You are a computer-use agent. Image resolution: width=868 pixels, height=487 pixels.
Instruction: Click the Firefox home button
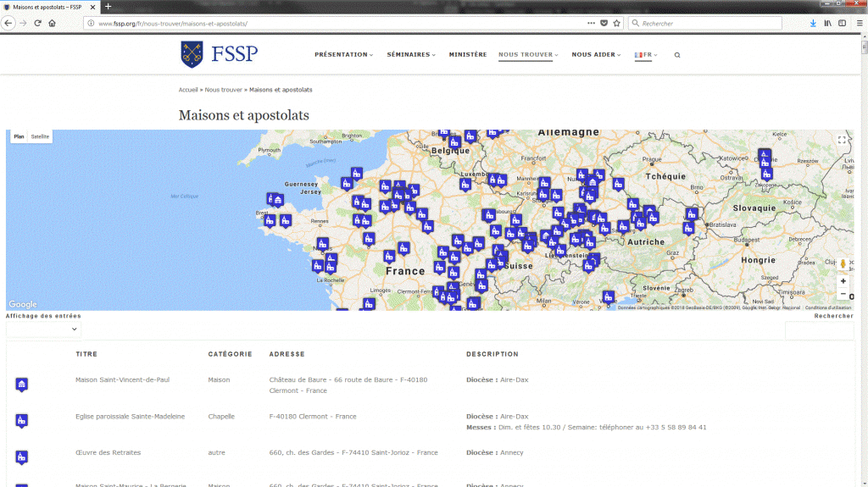52,23
